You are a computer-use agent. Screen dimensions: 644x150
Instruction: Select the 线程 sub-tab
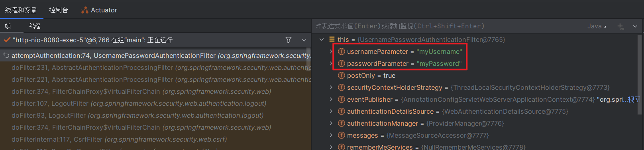point(35,26)
